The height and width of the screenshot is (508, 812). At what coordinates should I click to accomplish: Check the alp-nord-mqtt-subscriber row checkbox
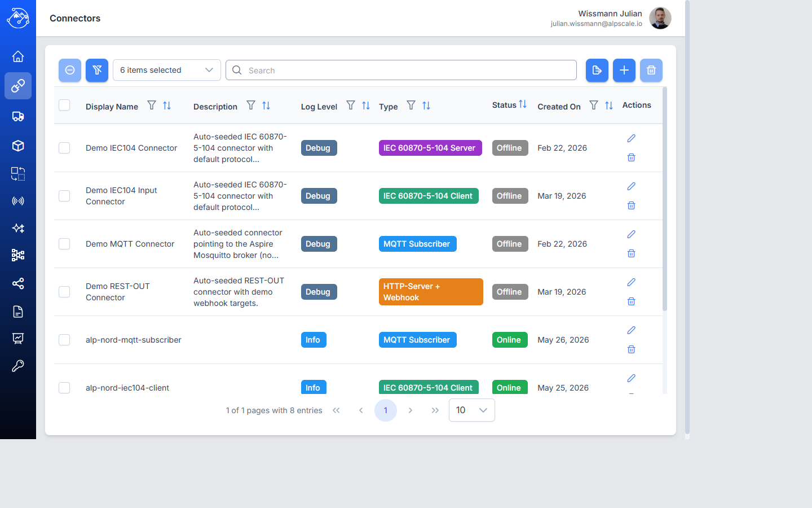pos(64,340)
